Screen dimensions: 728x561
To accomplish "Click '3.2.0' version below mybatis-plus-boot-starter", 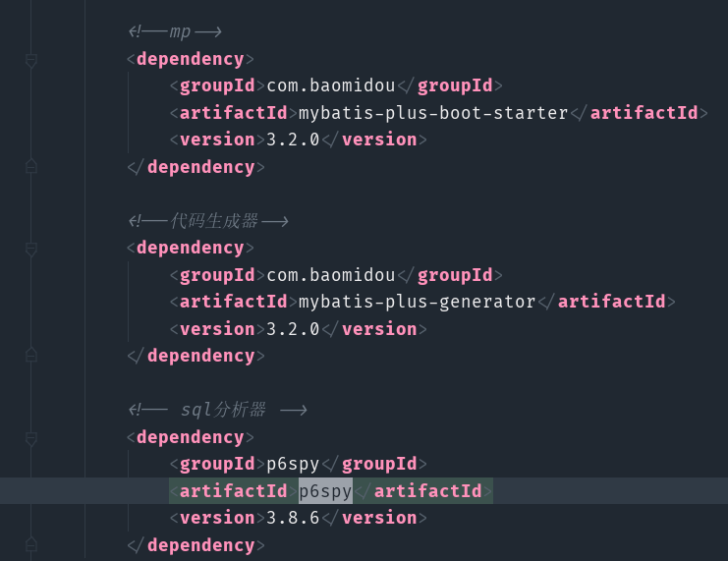I will pyautogui.click(x=293, y=140).
